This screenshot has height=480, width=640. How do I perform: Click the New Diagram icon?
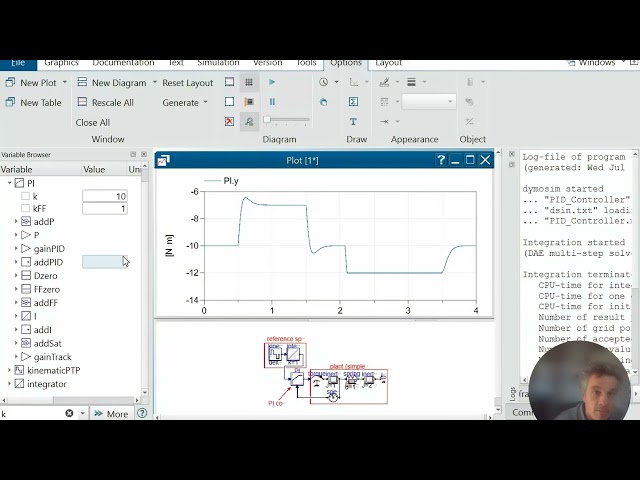[x=82, y=82]
